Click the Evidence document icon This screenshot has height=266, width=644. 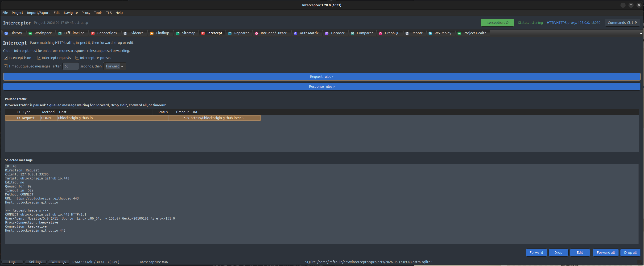tap(125, 33)
